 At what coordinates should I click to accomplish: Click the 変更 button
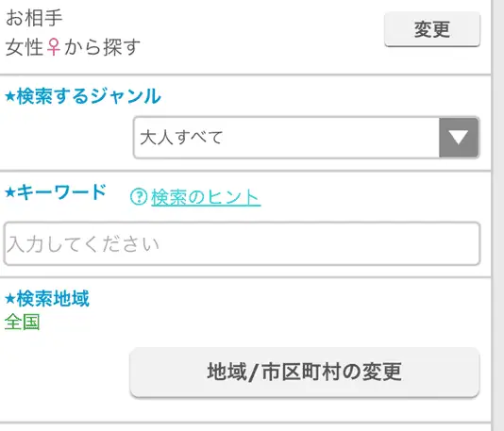(x=432, y=29)
